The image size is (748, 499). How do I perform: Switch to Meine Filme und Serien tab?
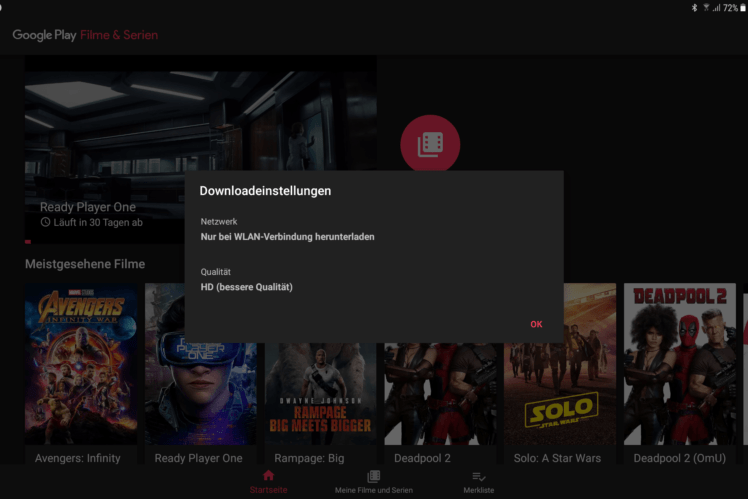[x=374, y=482]
